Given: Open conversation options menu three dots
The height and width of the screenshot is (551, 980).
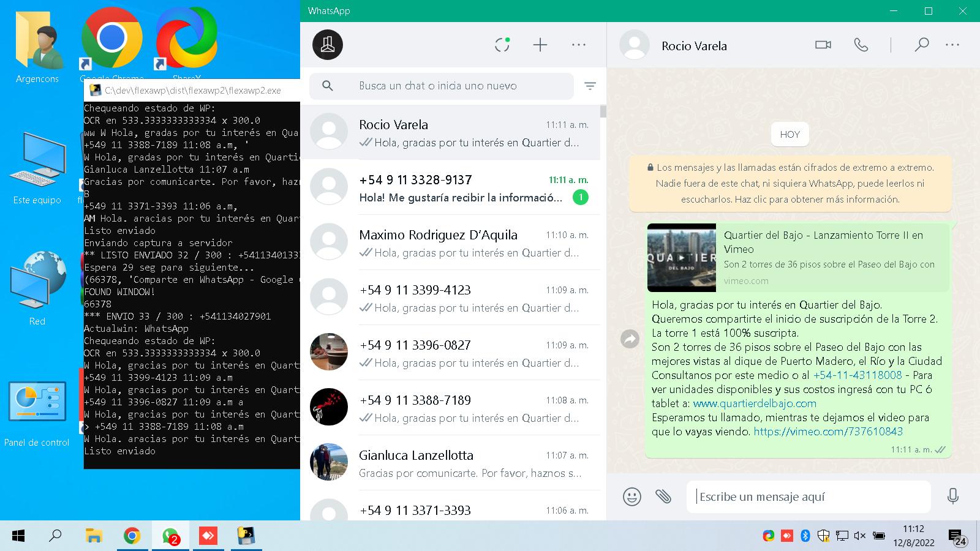Looking at the screenshot, I should pos(952,45).
